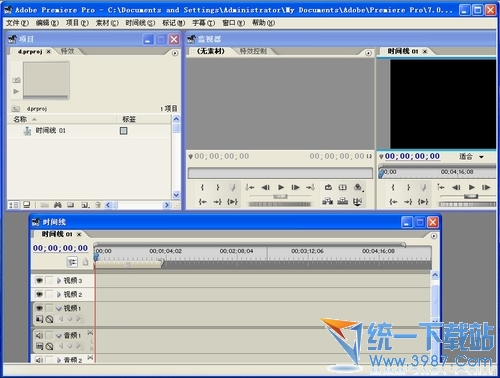Click the New Item icon in Project panel
Viewport: 500px width, 378px height.
click(x=85, y=205)
